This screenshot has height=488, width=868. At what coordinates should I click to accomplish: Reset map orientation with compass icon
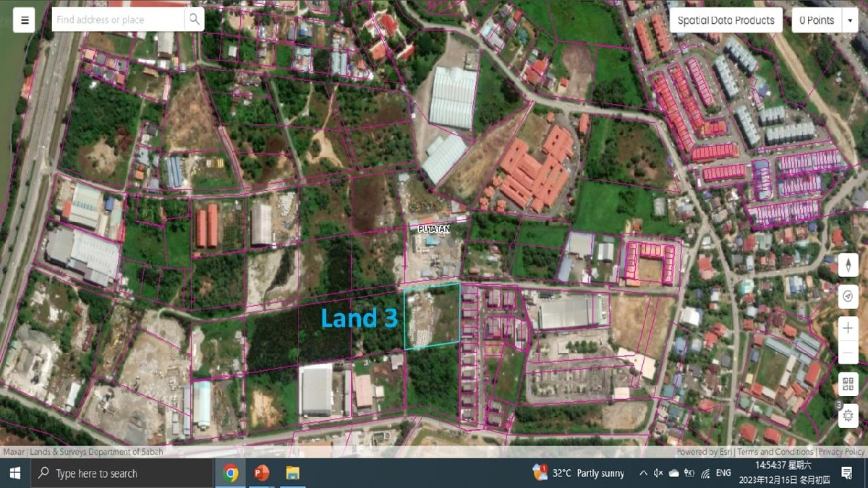point(848,265)
